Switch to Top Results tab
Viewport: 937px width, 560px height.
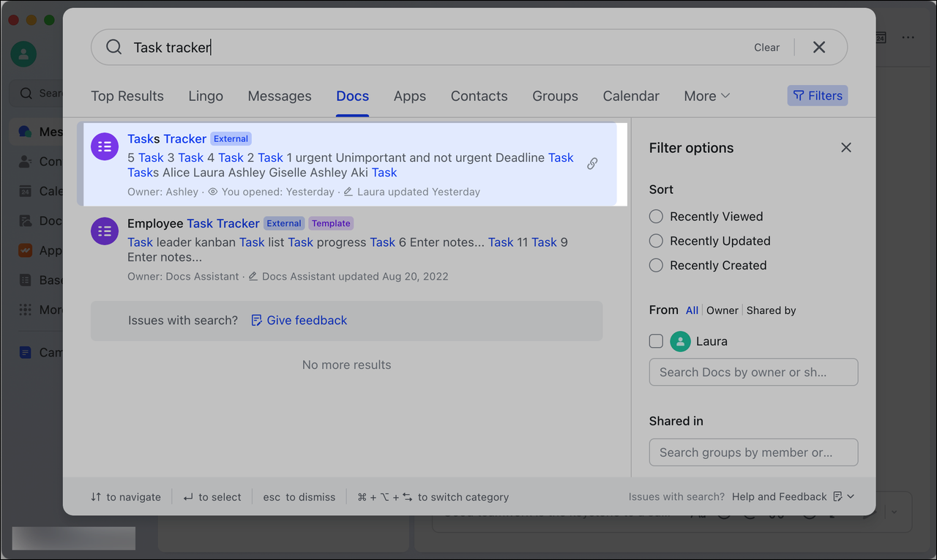pos(127,96)
